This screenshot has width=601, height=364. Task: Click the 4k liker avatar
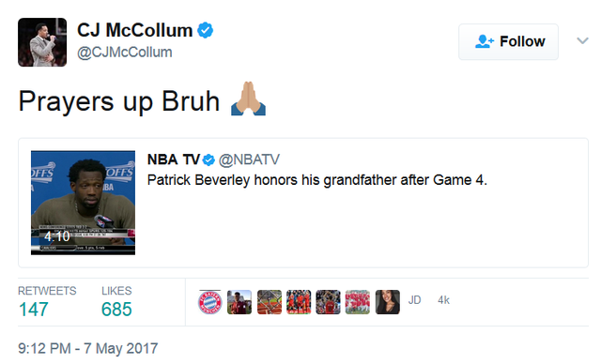click(443, 300)
